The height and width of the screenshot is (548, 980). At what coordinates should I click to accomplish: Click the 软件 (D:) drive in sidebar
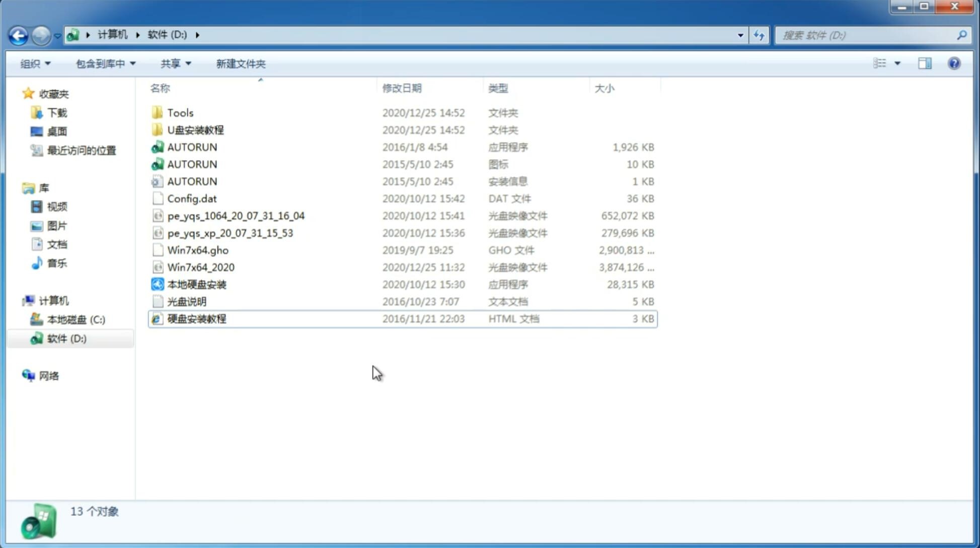click(65, 338)
